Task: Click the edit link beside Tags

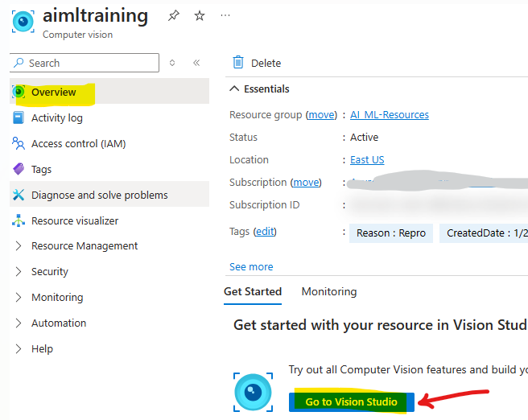Action: click(265, 232)
